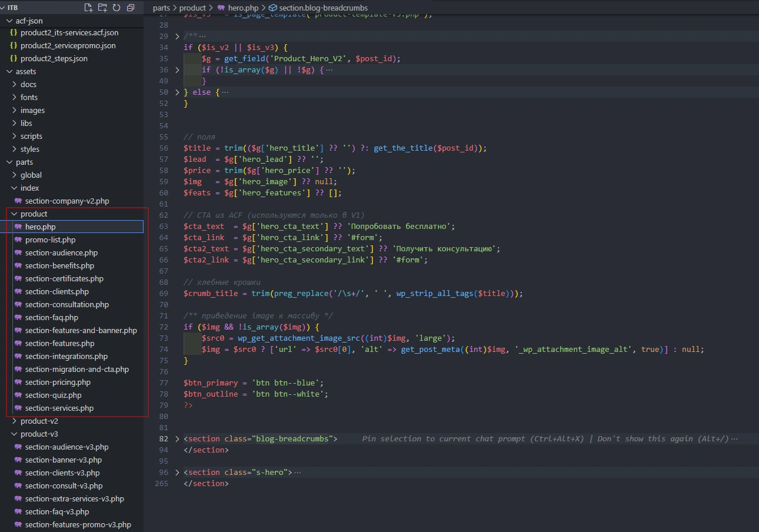
Task: Refresh the explorer file tree
Action: pyautogui.click(x=116, y=8)
